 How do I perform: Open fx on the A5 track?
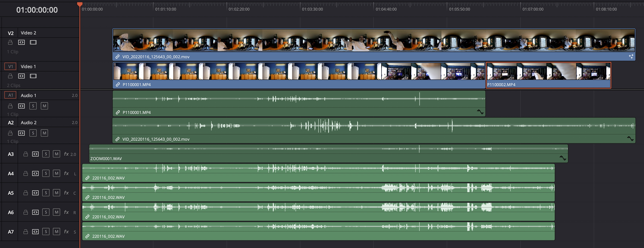66,193
